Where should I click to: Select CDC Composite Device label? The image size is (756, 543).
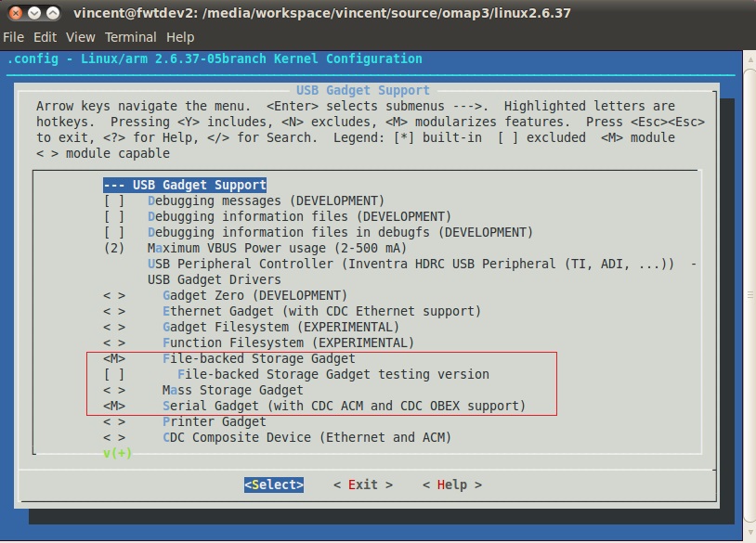[307, 437]
